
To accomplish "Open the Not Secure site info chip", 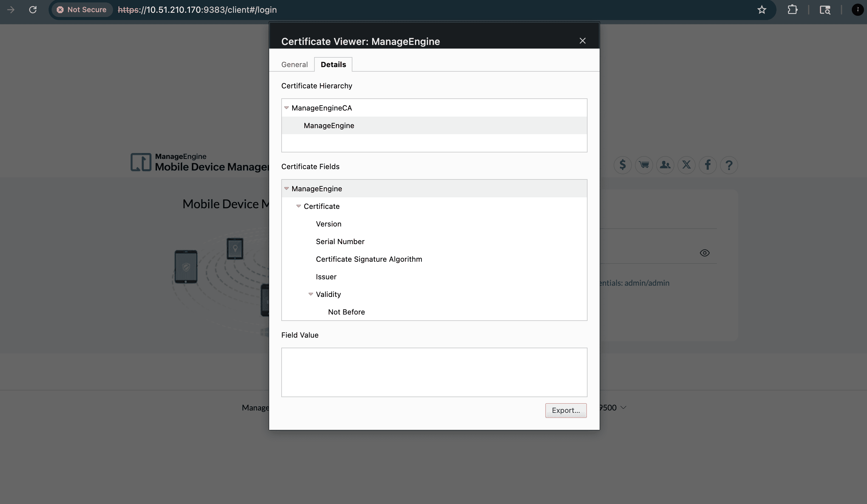I will [x=82, y=10].
